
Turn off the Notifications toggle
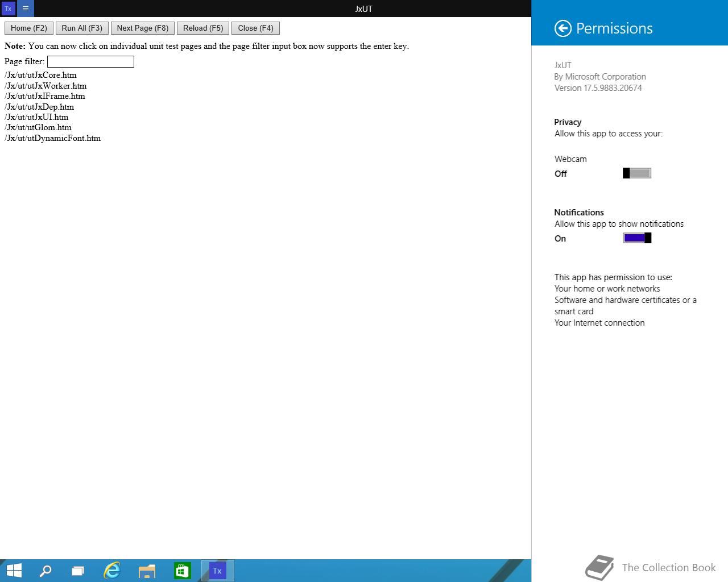point(637,238)
